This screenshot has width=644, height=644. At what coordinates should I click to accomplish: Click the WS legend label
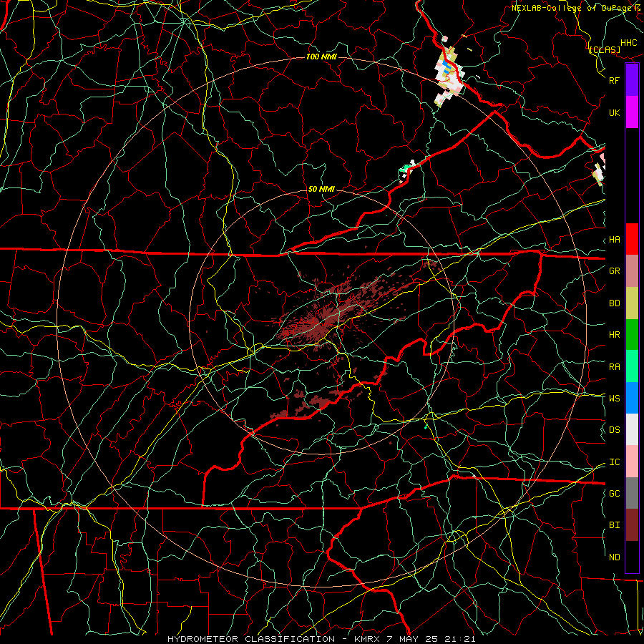614,399
